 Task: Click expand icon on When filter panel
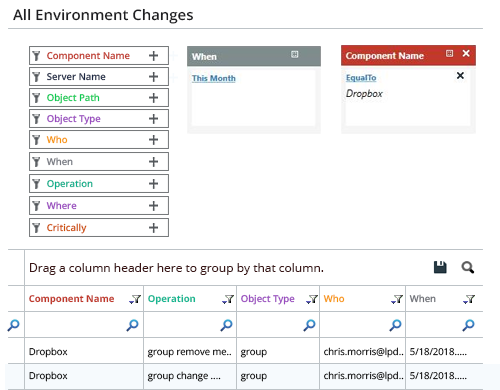[x=294, y=54]
